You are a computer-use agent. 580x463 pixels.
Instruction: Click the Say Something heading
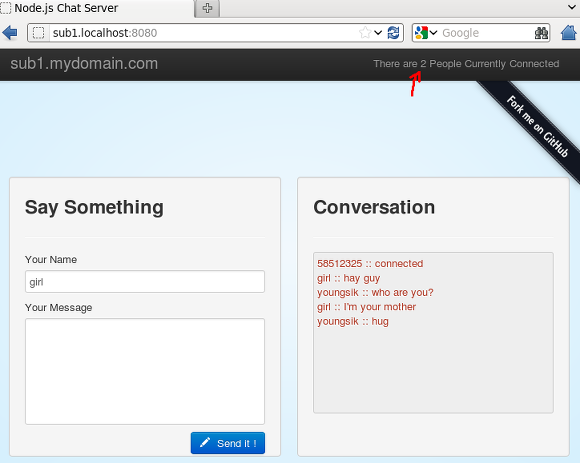coord(94,207)
